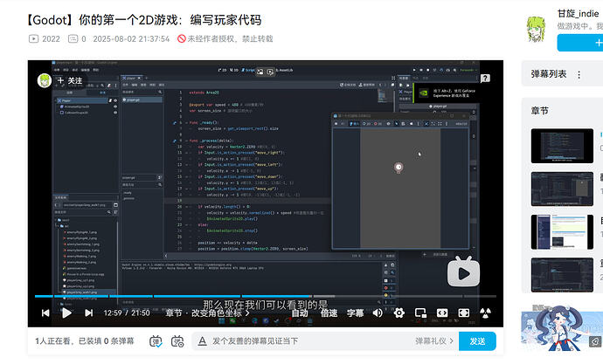
Task: Open danmaku display settings
Action: click(177, 341)
